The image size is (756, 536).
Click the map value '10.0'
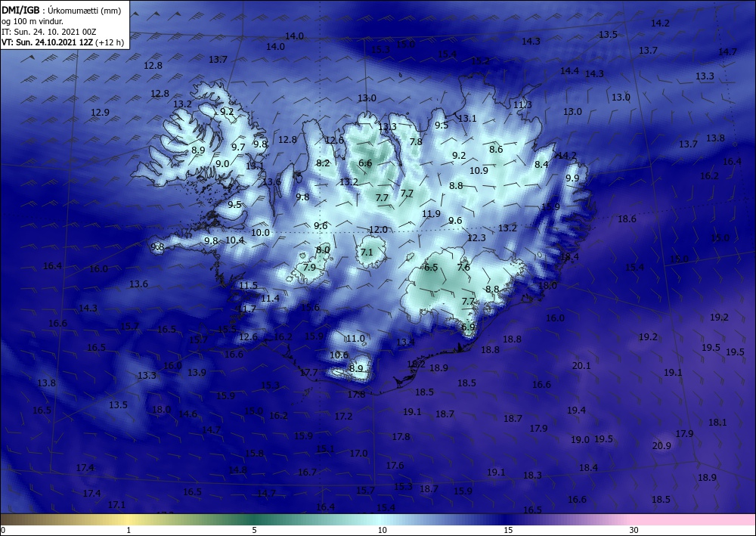tap(260, 232)
